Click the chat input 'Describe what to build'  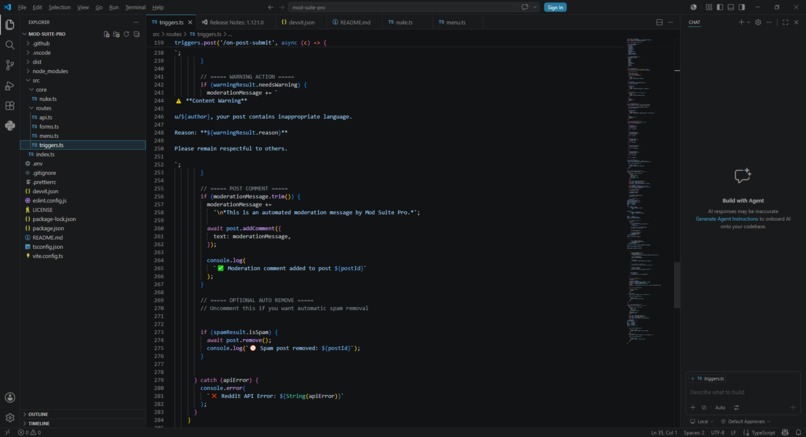click(743, 392)
